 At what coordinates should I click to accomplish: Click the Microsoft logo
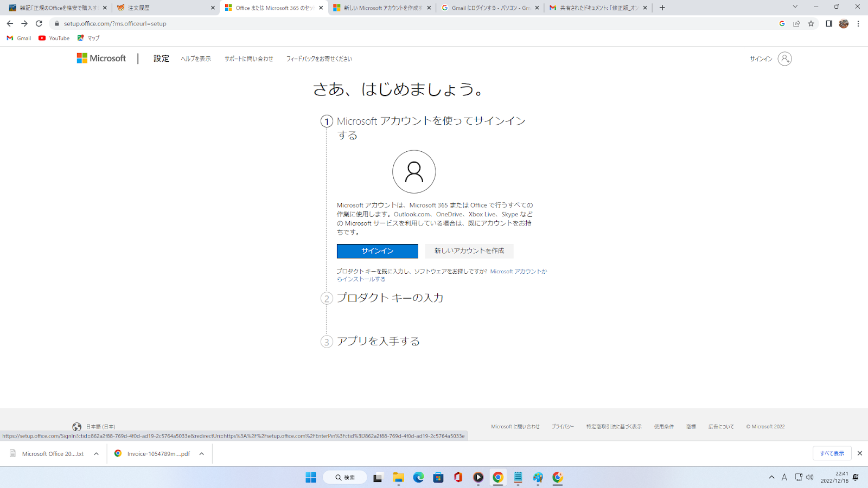click(101, 58)
